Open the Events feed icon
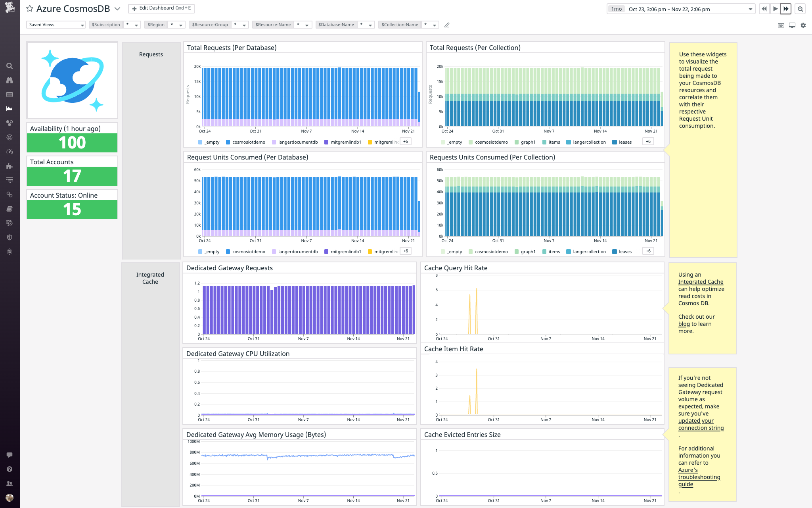Viewport: 812px width, 508px height. [x=10, y=94]
